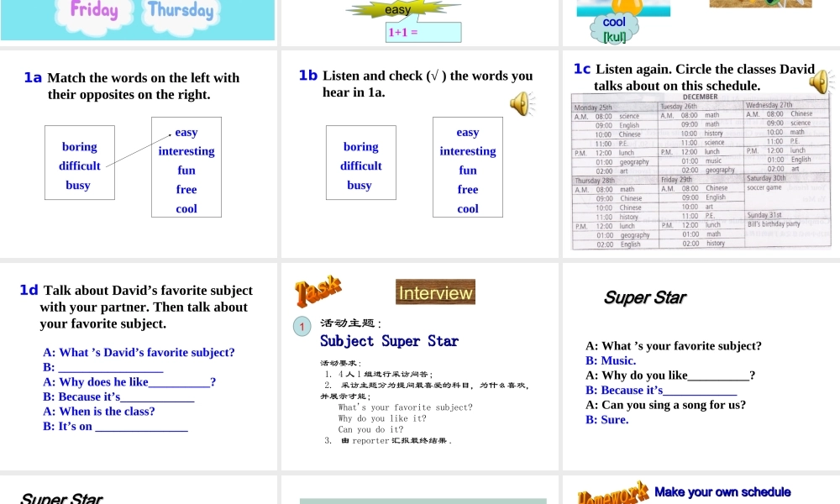The width and height of the screenshot is (840, 504).
Task: Select the 1d Talk about David's heading
Action: (x=136, y=307)
